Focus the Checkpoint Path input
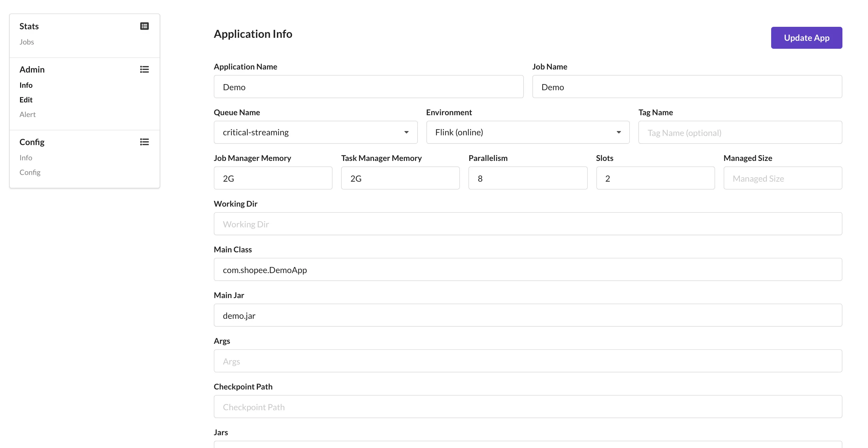The width and height of the screenshot is (868, 448). pos(528,407)
